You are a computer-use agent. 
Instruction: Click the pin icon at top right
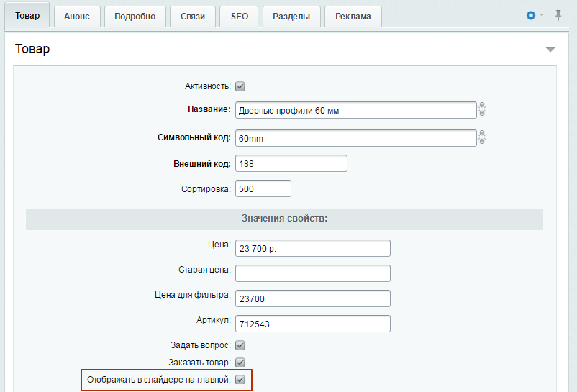(x=558, y=15)
